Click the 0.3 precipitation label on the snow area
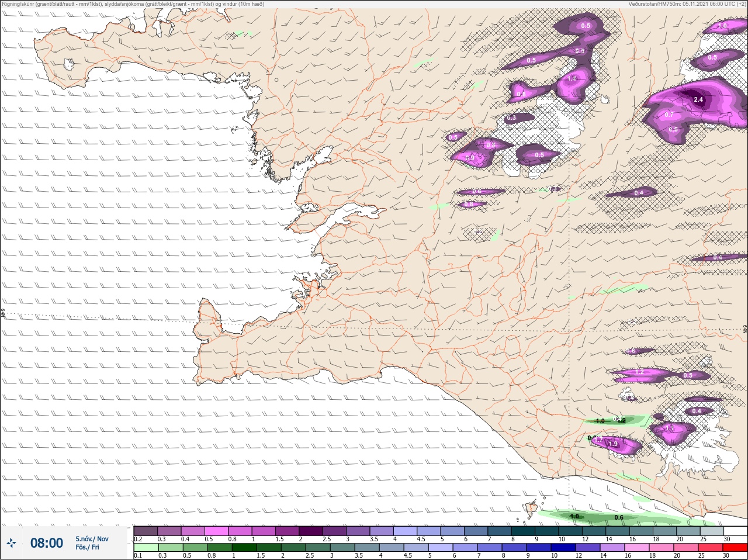The height and width of the screenshot is (560, 748). 511,117
